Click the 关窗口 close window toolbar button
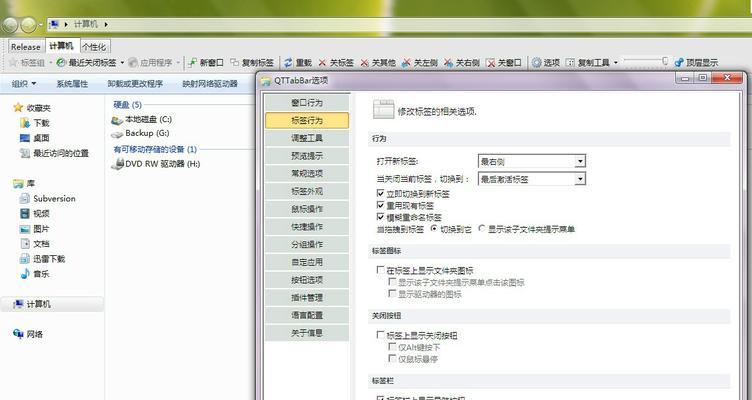The width and height of the screenshot is (752, 400). [504, 62]
